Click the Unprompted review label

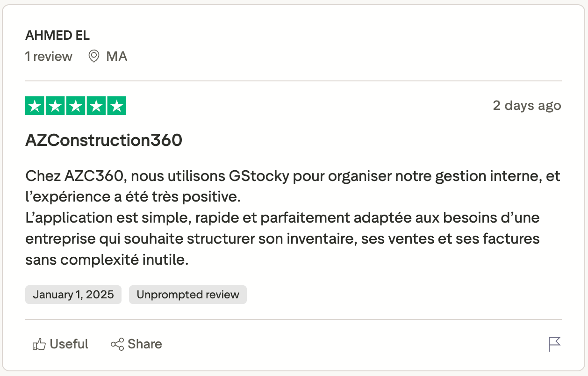187,295
